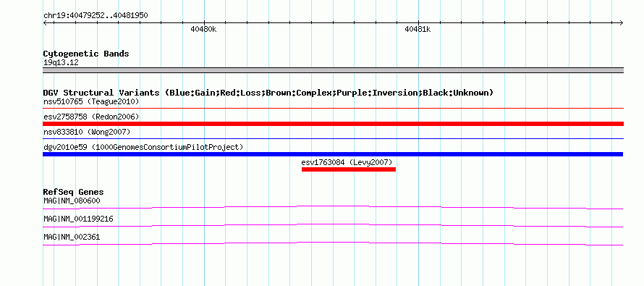Select the MAG|NM_080600 magenta transcript line
The height and width of the screenshot is (286, 644).
(x=333, y=208)
